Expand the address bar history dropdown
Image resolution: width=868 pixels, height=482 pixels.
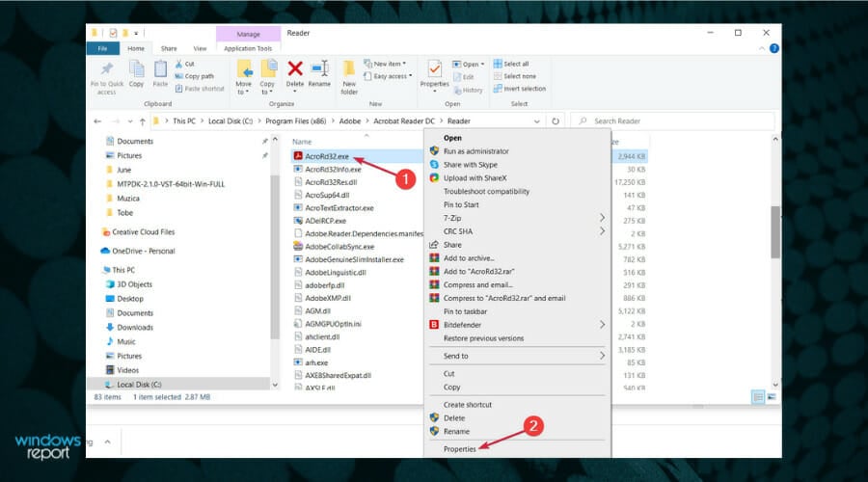pyautogui.click(x=536, y=121)
